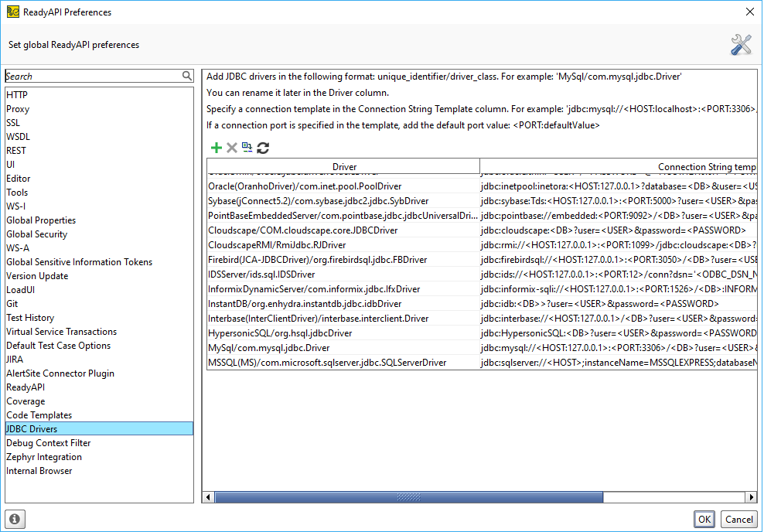Open the WS-I preferences
The image size is (764, 532).
click(x=100, y=206)
